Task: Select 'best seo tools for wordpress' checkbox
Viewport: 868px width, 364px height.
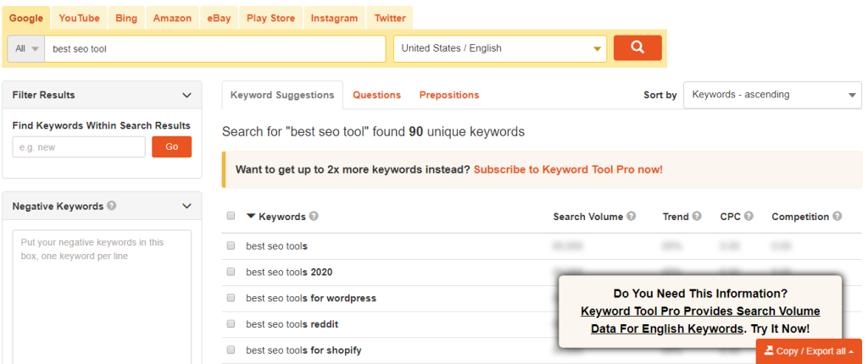Action: coord(231,298)
